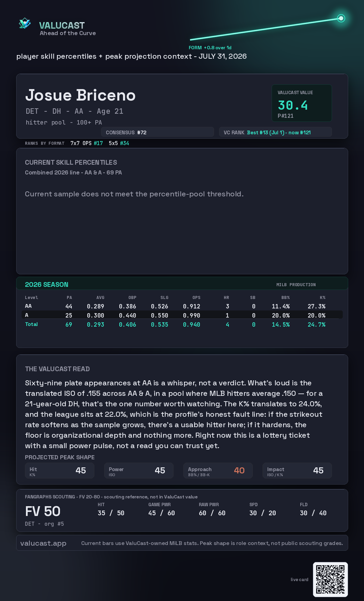This screenshot has width=364, height=601.
Task: Select the VC Rank best #13 badge
Action: click(275, 132)
